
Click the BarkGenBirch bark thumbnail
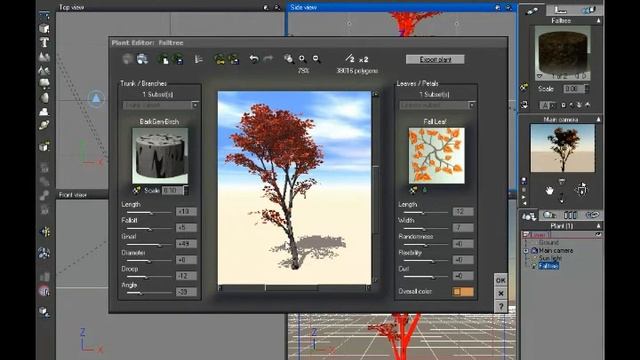pyautogui.click(x=160, y=156)
